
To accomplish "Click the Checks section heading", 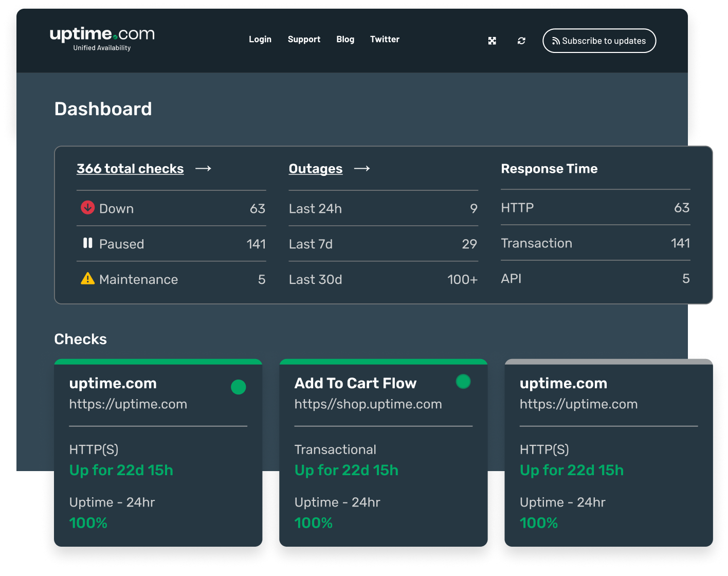I will tap(80, 339).
